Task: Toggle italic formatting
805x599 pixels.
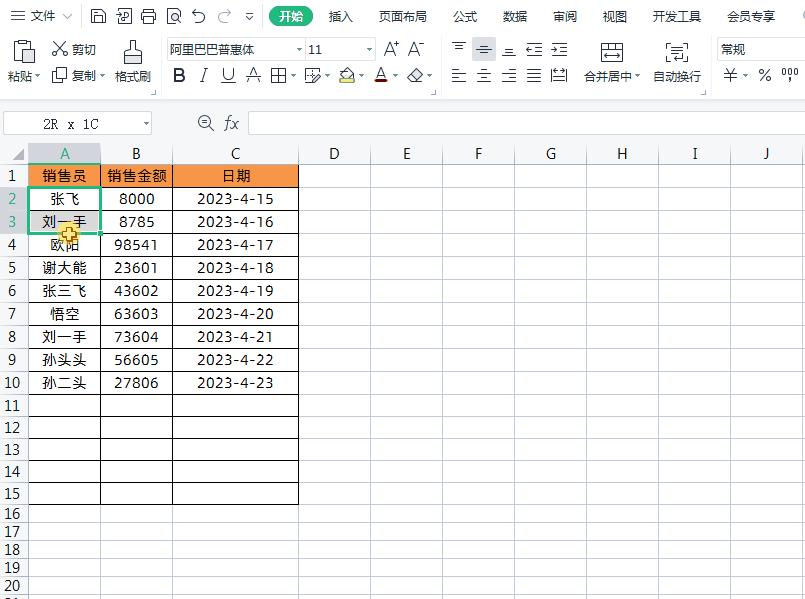Action: [203, 75]
